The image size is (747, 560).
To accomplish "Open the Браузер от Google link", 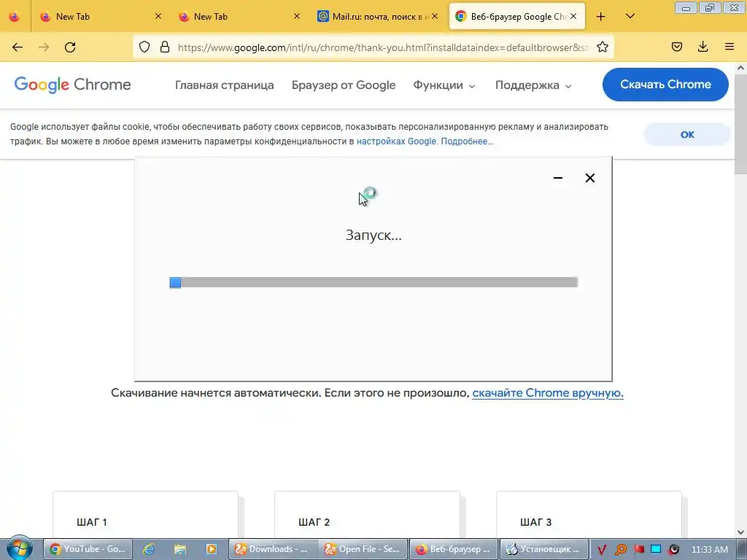I will click(344, 85).
